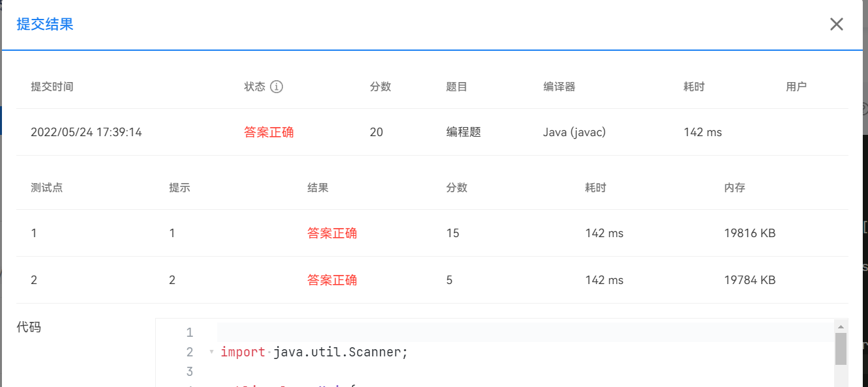Close the 提交结果 dialog
Image resolution: width=868 pixels, height=387 pixels.
(836, 25)
